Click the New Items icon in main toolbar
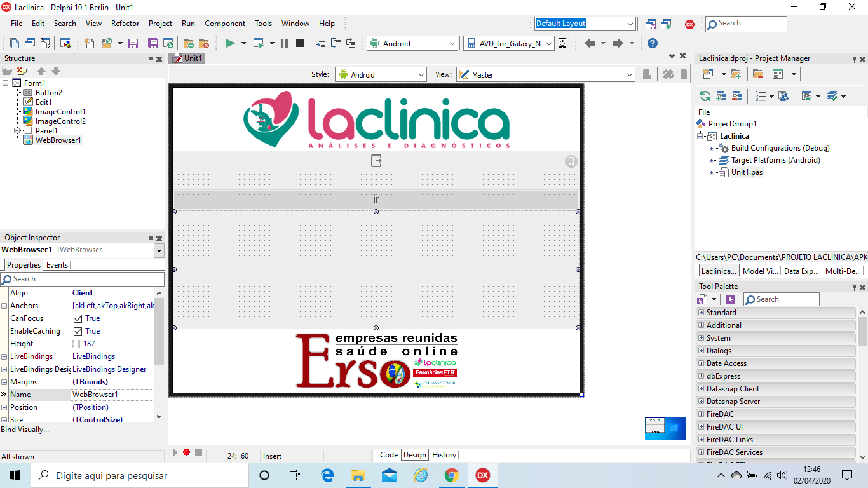This screenshot has height=488, width=868. (x=90, y=43)
